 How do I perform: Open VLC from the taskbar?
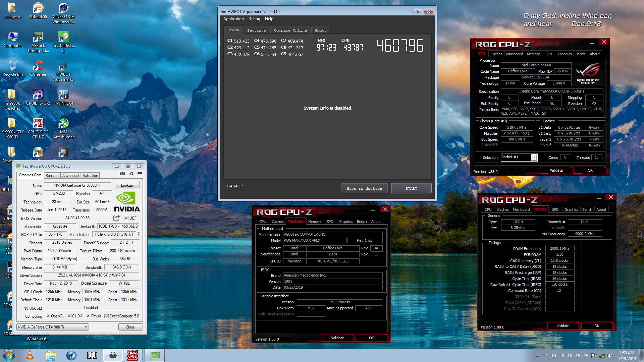pyautogui.click(x=30, y=355)
